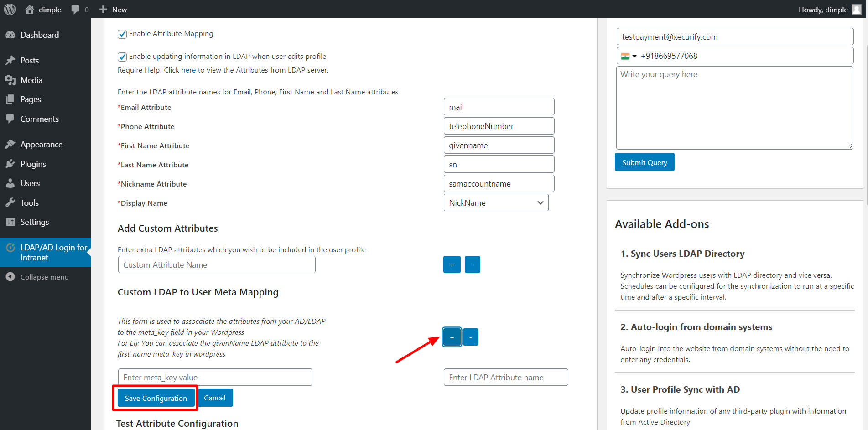Open the here link to view LDAP attributes

tap(187, 70)
